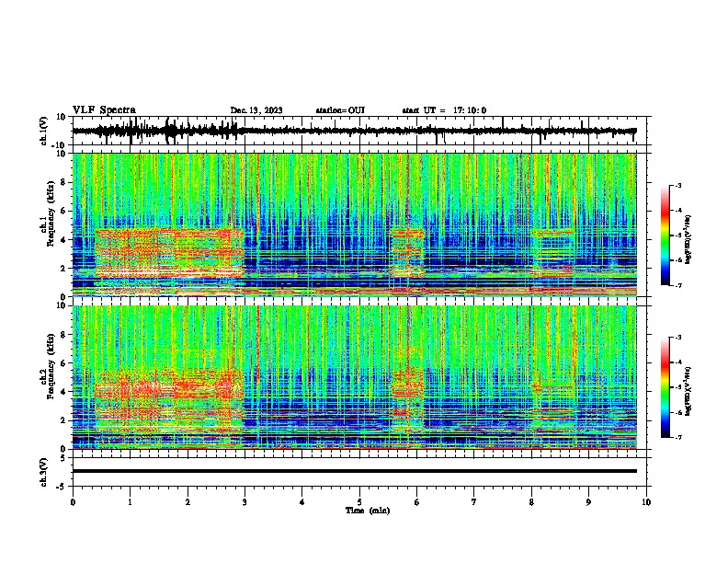Click time axis tick label "5"
The width and height of the screenshot is (728, 563).
359,502
